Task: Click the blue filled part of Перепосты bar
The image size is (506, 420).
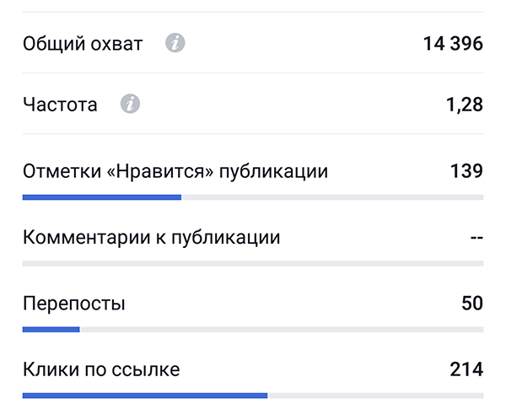Action: [x=51, y=329]
